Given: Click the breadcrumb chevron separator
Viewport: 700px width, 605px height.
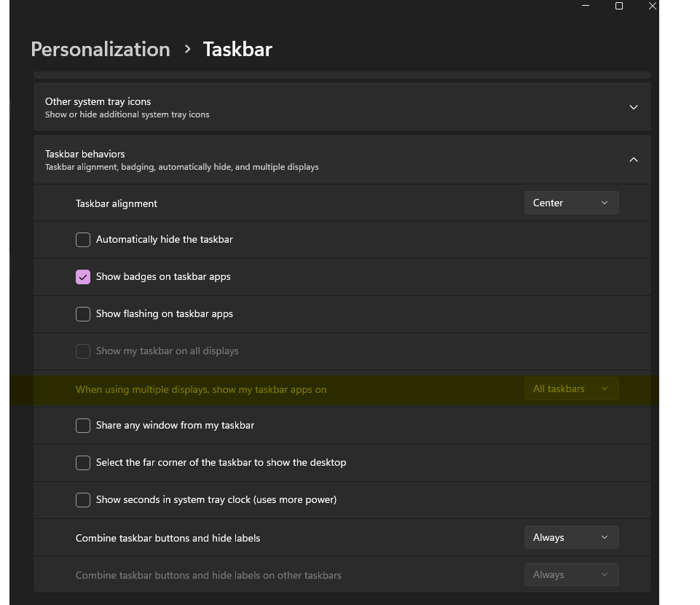Looking at the screenshot, I should tap(187, 50).
